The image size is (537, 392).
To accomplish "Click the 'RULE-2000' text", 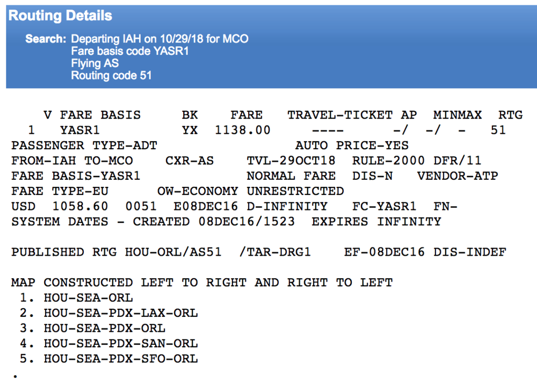I will pyautogui.click(x=388, y=161).
